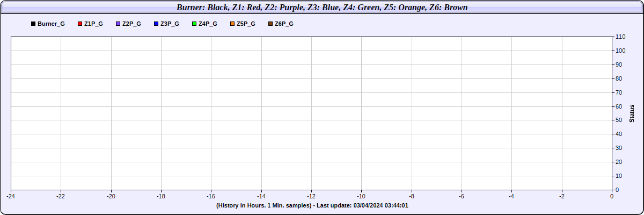Viewport: 644px width, 215px height.
Task: Select the Z4P_G legend label
Action: coord(208,24)
